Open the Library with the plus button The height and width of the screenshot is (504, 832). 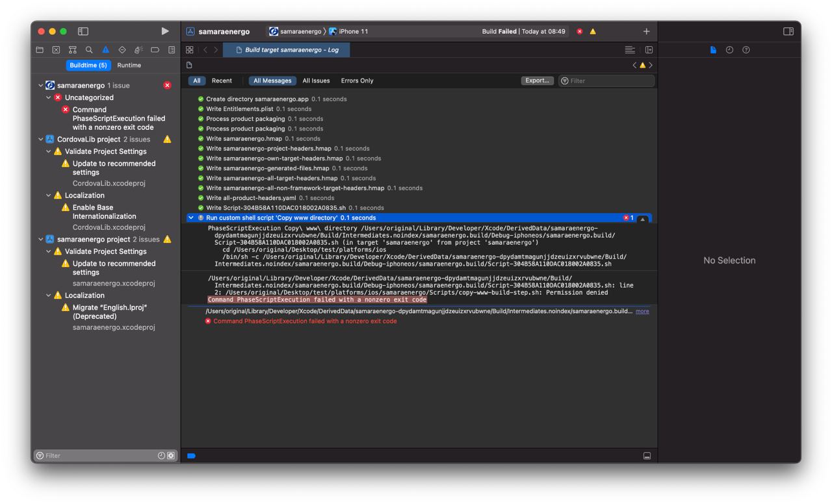click(x=646, y=31)
